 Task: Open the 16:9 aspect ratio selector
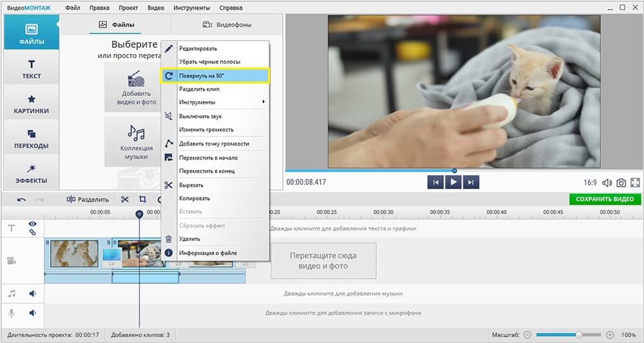point(589,183)
